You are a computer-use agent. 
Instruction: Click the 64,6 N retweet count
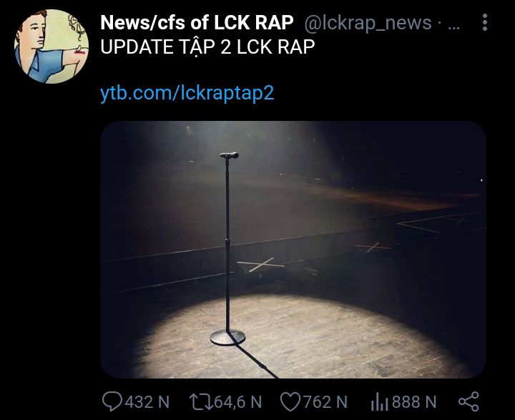237,402
